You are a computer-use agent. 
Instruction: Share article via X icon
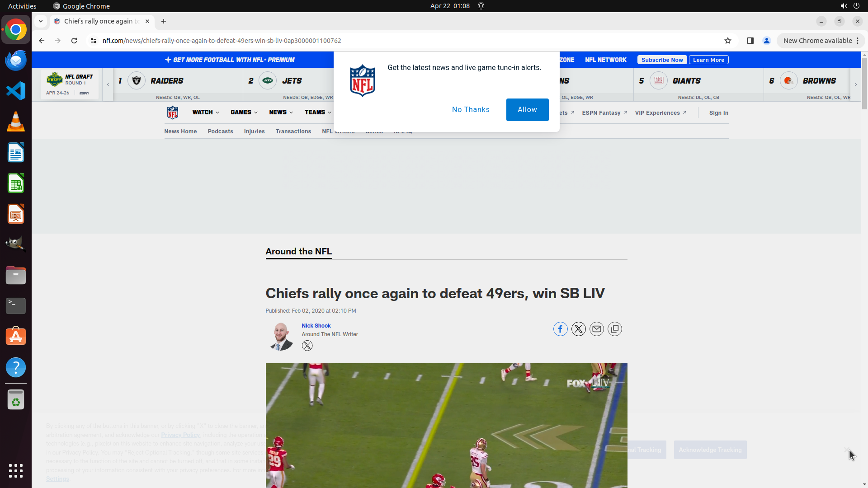[x=578, y=329]
